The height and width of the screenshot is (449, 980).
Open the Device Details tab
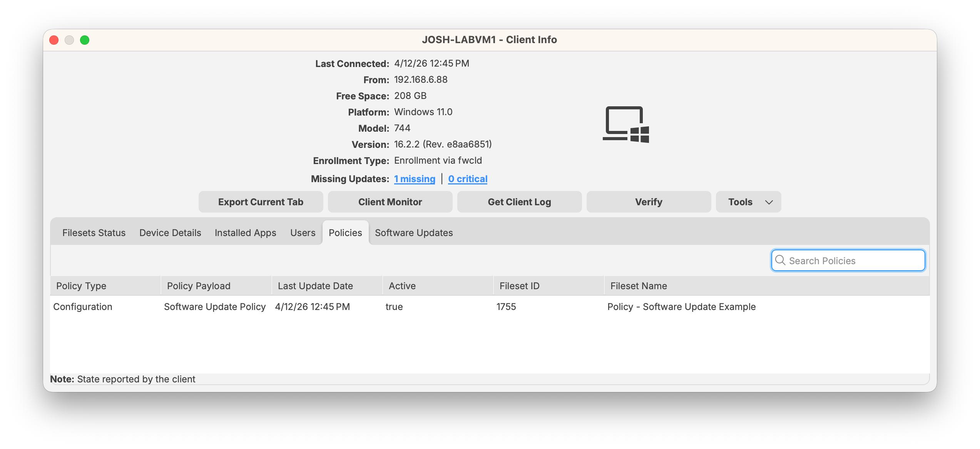click(170, 233)
